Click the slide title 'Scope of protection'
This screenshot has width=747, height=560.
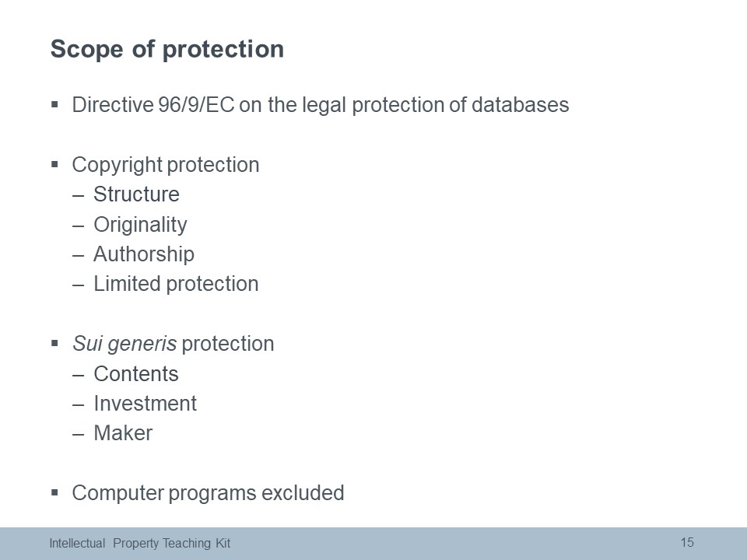point(167,50)
